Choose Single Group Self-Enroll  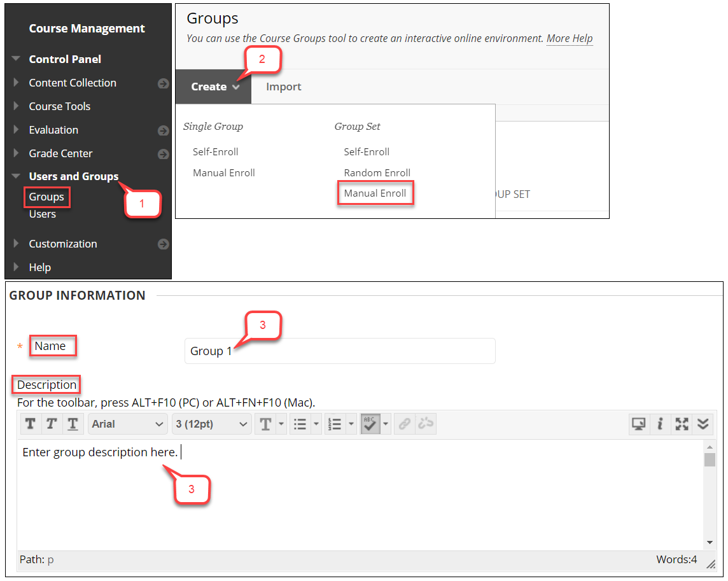pyautogui.click(x=216, y=152)
